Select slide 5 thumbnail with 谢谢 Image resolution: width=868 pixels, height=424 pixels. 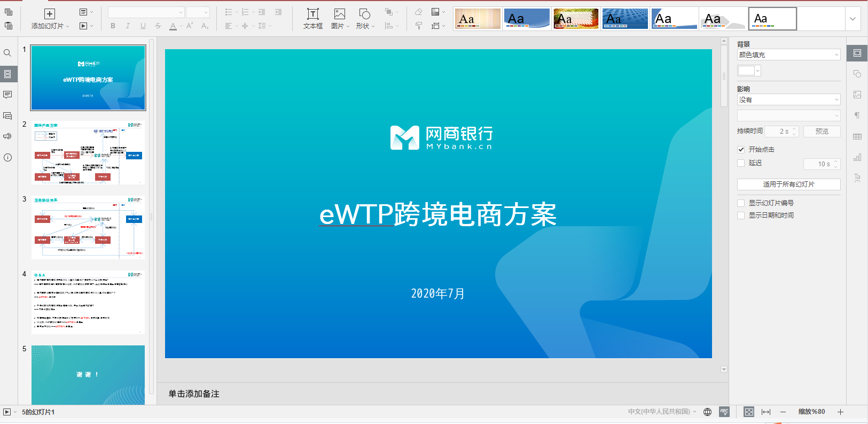(88, 375)
